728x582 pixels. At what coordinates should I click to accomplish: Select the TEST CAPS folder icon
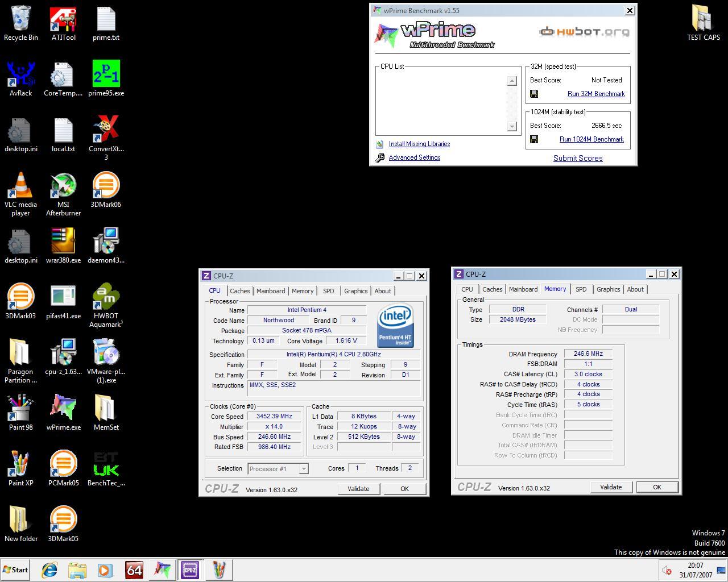704,24
